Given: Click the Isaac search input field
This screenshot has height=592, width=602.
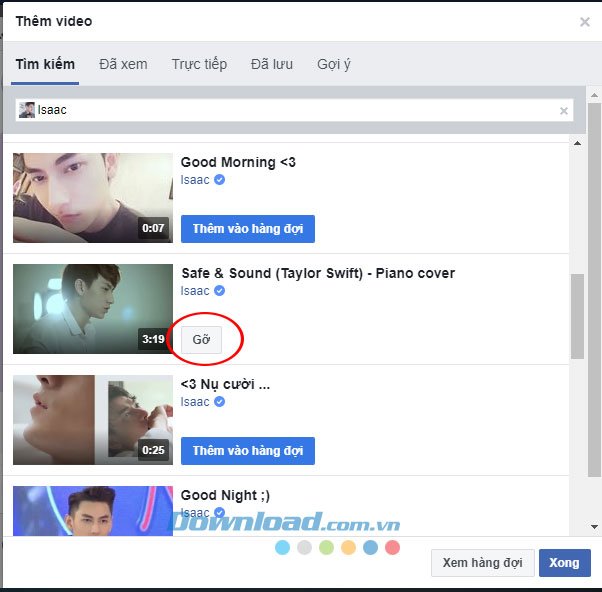Looking at the screenshot, I should (294, 110).
